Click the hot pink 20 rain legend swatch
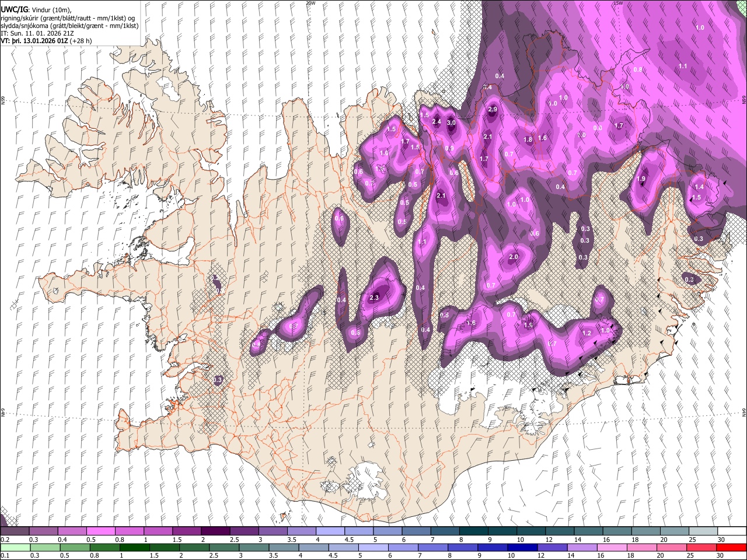Screen dimensions: 747x560 point(671,547)
